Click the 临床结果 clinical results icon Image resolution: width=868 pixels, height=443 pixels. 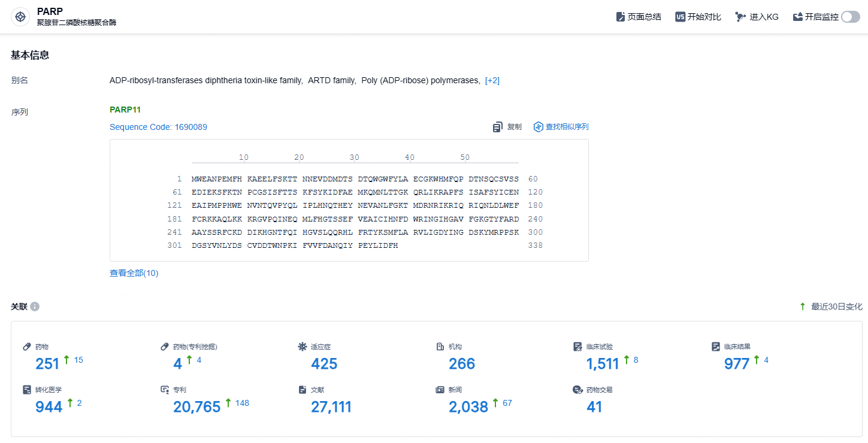(x=715, y=347)
